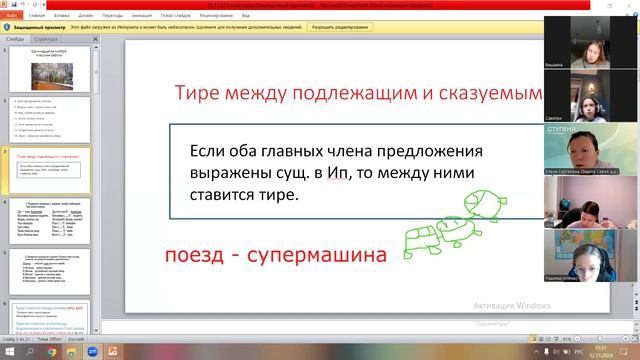
Task: Open the Рецензирование ribbon tab
Action: click(x=216, y=16)
